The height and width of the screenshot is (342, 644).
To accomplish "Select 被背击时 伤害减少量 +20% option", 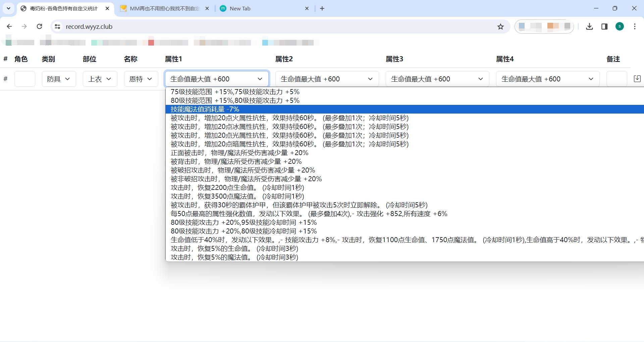I will click(405, 161).
